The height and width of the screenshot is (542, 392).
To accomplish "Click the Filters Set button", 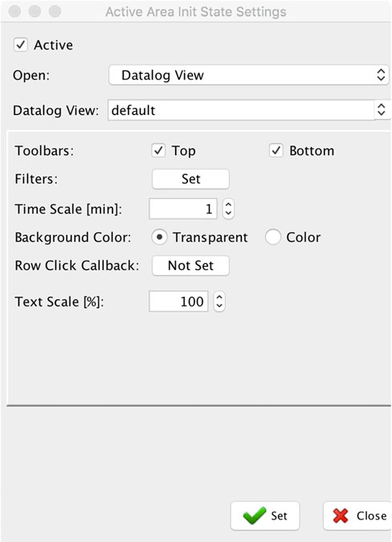I will [x=190, y=179].
